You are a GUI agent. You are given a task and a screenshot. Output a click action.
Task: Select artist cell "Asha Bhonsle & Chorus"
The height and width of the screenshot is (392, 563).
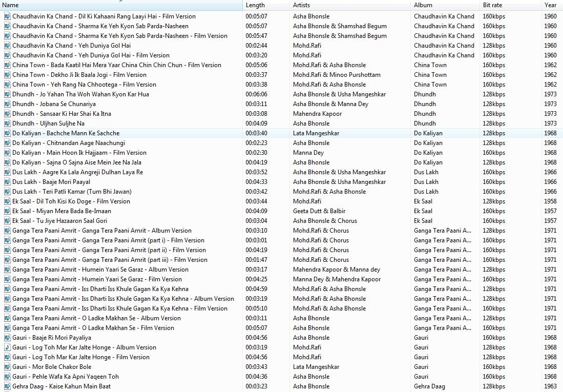[325, 221]
